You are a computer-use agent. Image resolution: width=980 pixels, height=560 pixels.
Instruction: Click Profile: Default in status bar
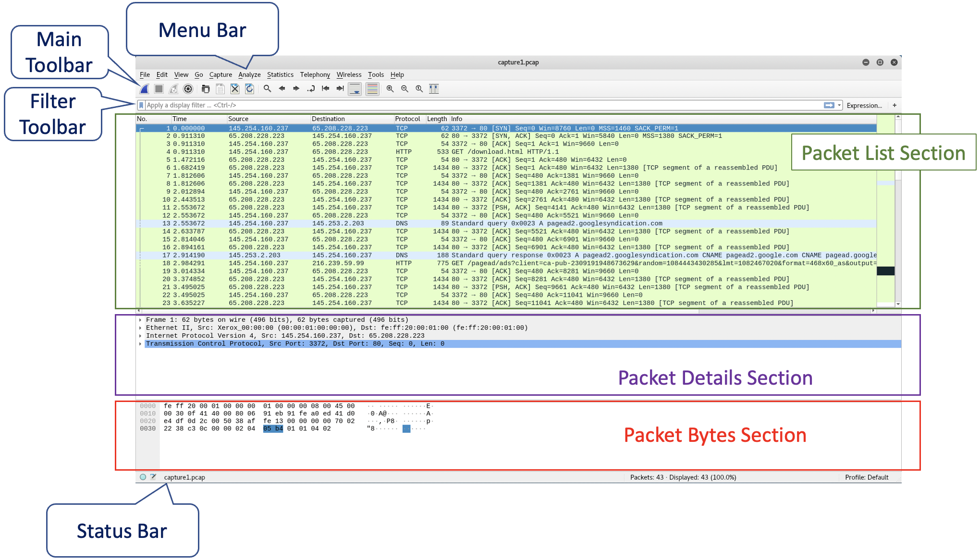point(867,477)
